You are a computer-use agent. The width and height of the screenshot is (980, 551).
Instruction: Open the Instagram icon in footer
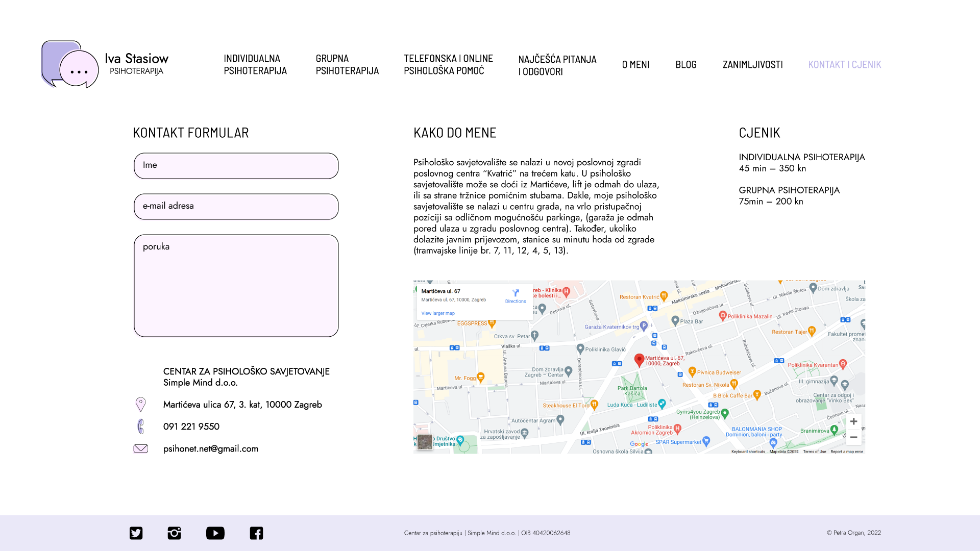click(x=174, y=533)
